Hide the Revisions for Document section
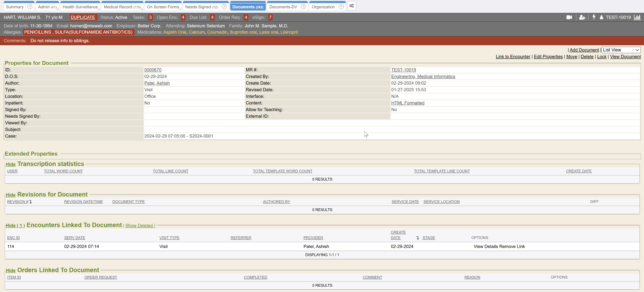This screenshot has height=292, width=644. (x=10, y=195)
